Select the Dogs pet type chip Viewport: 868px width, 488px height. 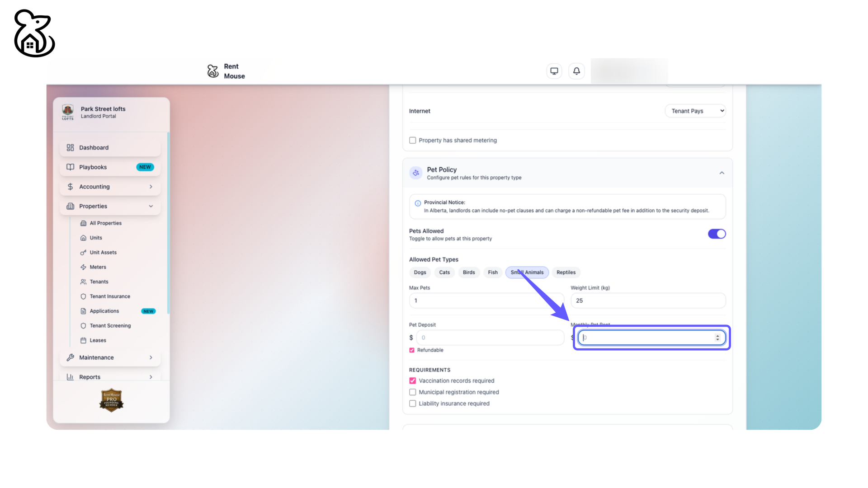click(x=420, y=272)
